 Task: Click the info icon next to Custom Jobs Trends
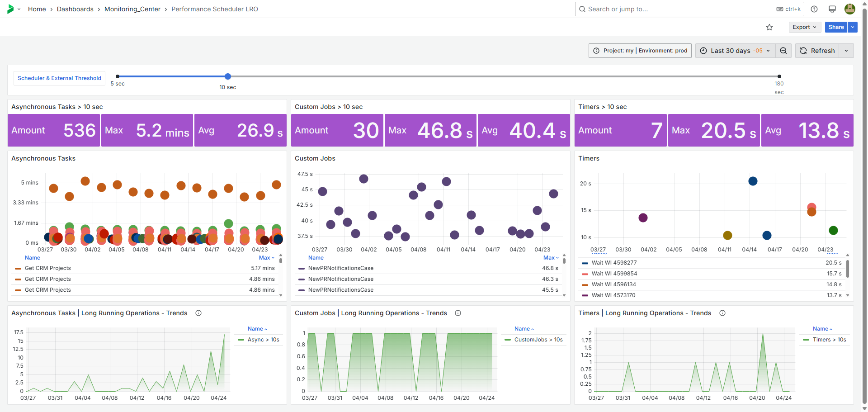[x=458, y=313]
